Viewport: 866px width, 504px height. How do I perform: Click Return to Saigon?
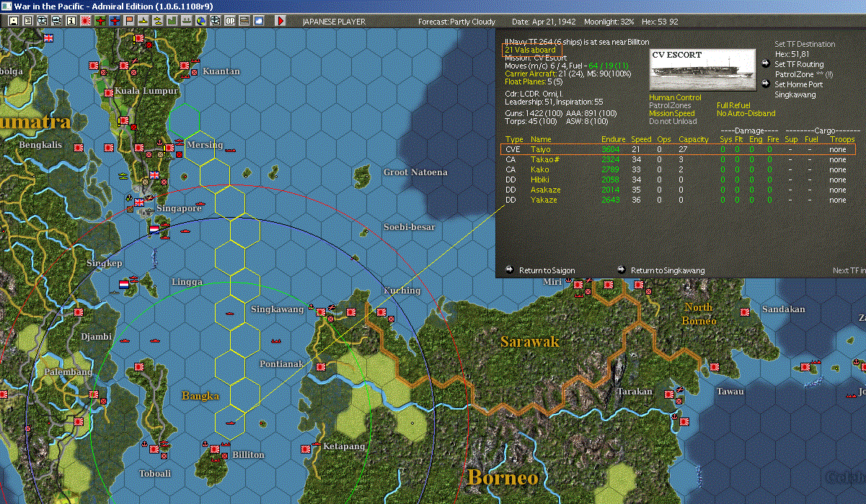coord(547,270)
